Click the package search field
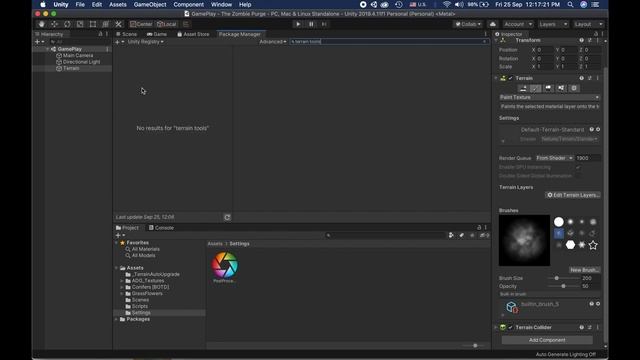Image resolution: width=640 pixels, height=360 pixels. [x=389, y=42]
